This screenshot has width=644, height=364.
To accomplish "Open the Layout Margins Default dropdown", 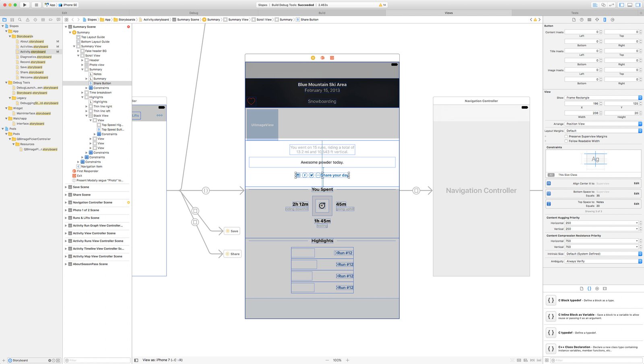I will (603, 131).
